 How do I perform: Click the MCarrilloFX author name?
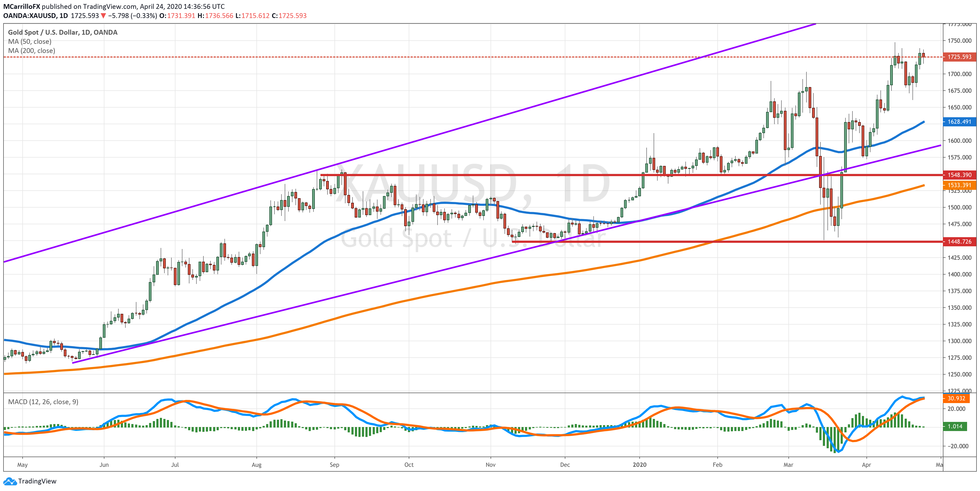tap(22, 6)
